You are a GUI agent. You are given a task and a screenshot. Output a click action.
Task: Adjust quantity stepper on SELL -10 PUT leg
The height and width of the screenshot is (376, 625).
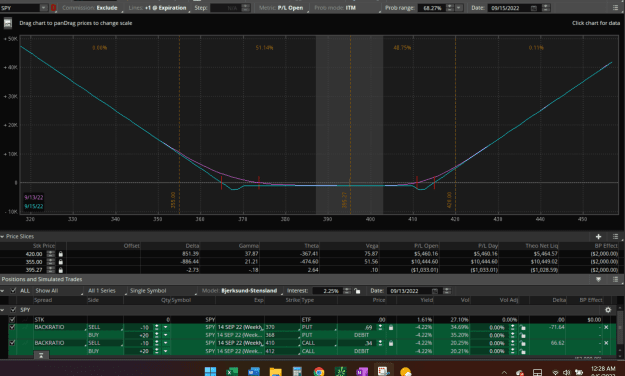point(157,327)
